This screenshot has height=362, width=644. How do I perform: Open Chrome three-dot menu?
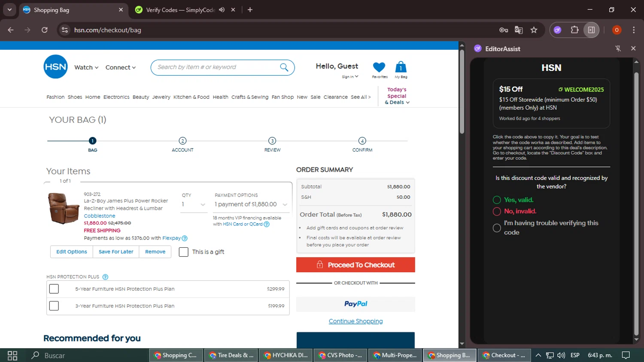(634, 30)
